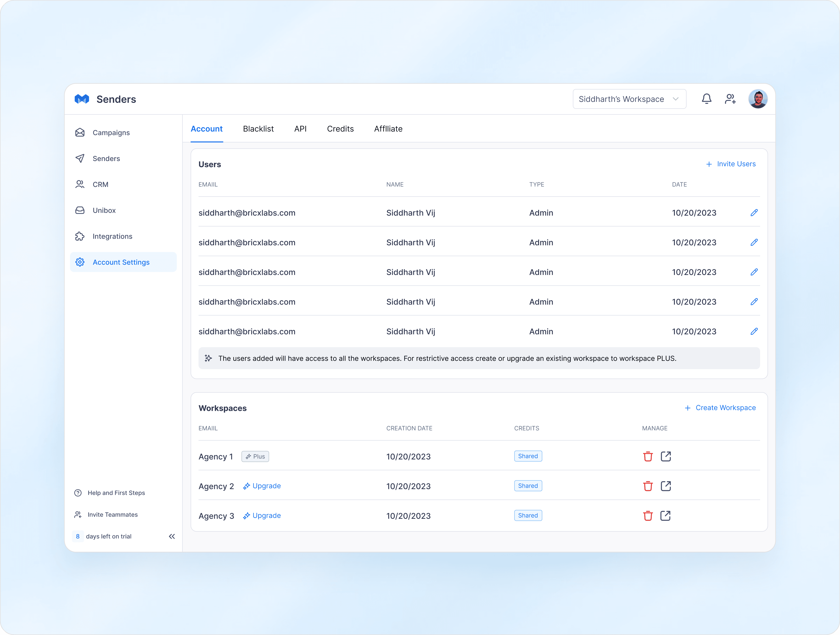
Task: Switch to the Blacklist tab
Action: point(258,129)
